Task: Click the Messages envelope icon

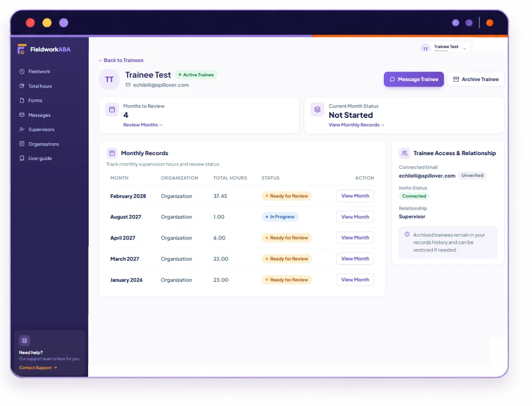Action: pyautogui.click(x=22, y=115)
